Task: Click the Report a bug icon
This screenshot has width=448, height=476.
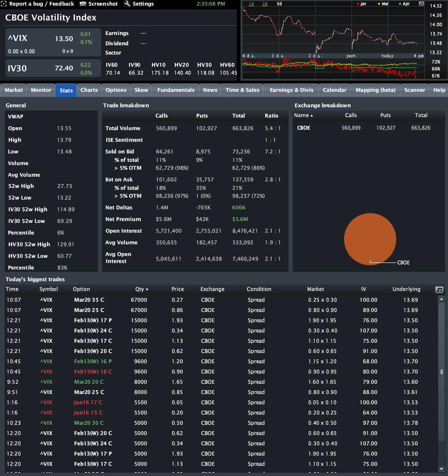Action: (4, 4)
